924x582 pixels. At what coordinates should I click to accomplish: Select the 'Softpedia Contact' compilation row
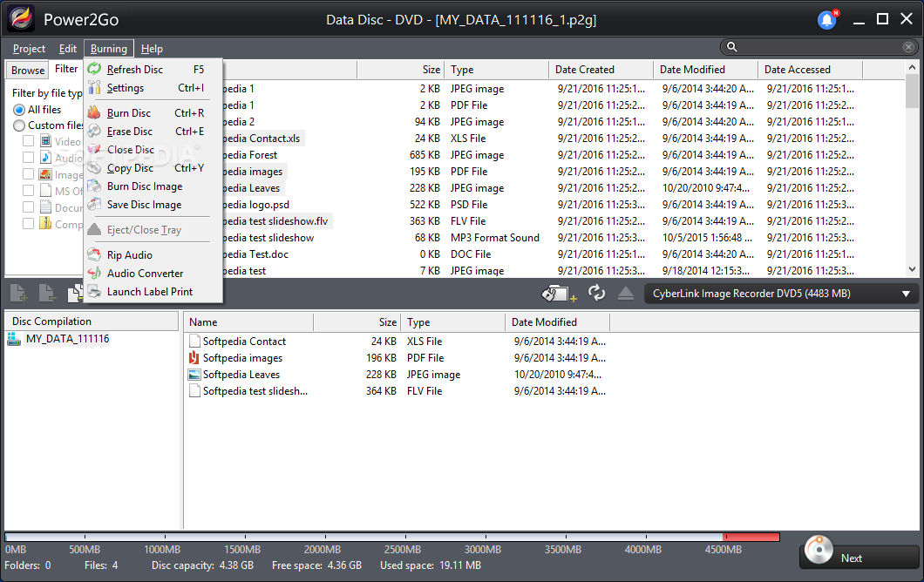pyautogui.click(x=397, y=341)
